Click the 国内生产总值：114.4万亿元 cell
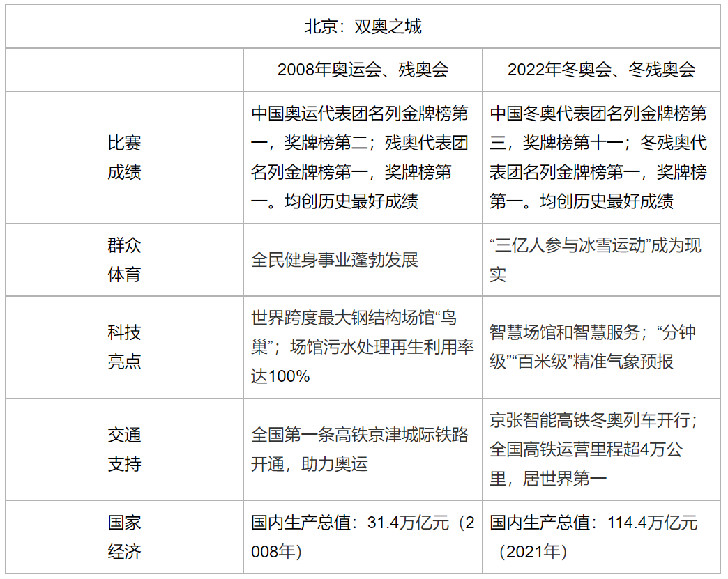Viewport: 728px width, 579px height. point(601,537)
